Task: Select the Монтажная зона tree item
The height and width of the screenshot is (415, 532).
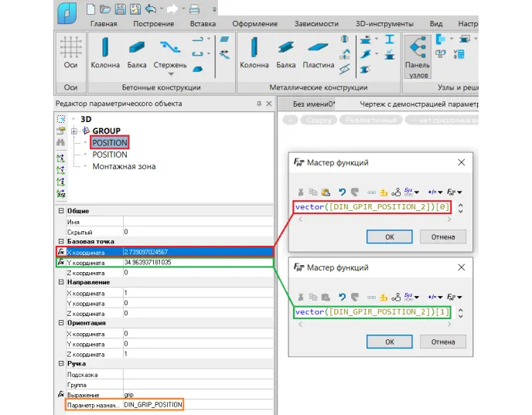Action: (x=124, y=166)
